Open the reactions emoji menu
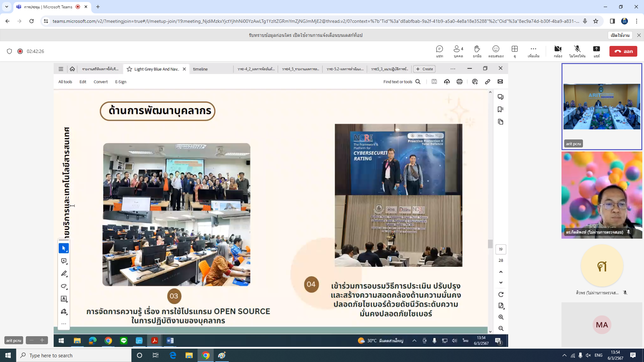This screenshot has height=362, width=644. click(x=496, y=51)
